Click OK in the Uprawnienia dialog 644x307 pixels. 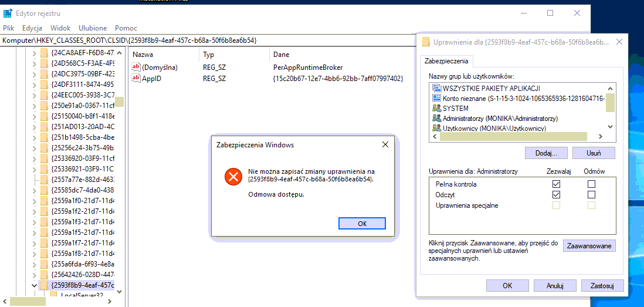tap(507, 286)
